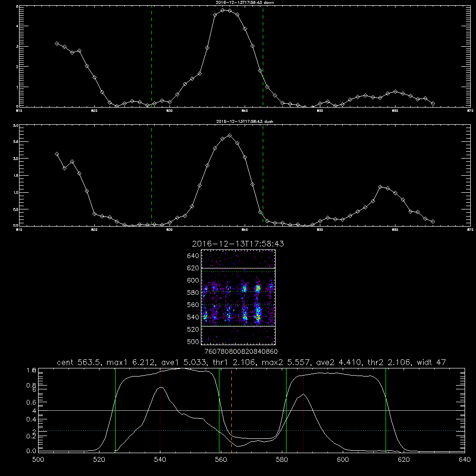This screenshot has height=476, width=476.
Task: Click the '870' x-axis label under dusk plot
Action: (x=470, y=230)
